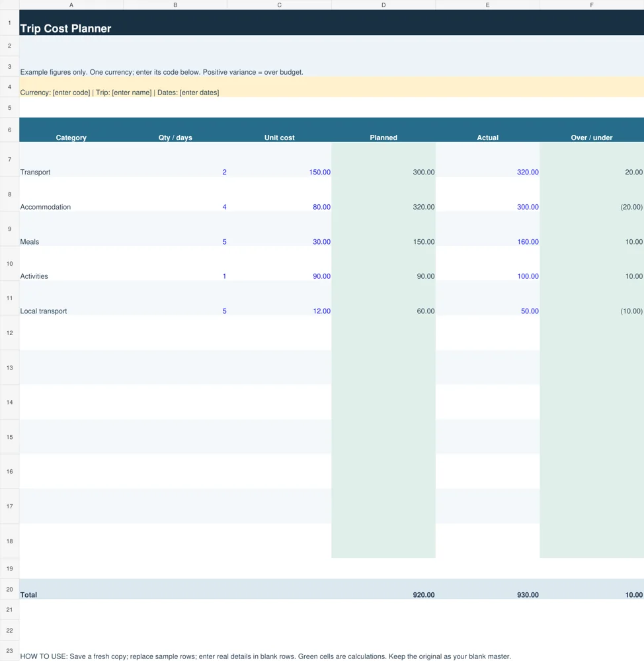This screenshot has height=661, width=644.
Task: Click Activities planned value 90.00
Action: pos(383,264)
